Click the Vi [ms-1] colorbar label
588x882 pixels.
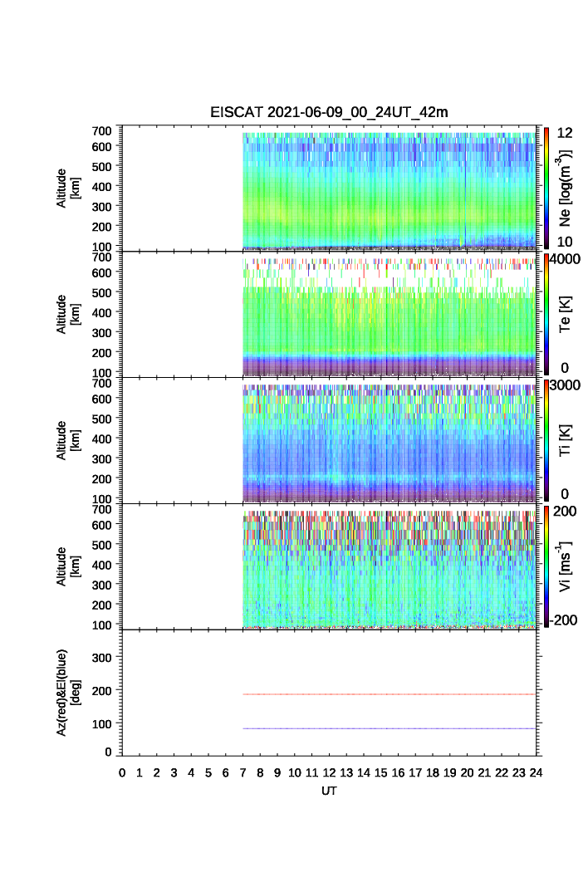(x=566, y=565)
